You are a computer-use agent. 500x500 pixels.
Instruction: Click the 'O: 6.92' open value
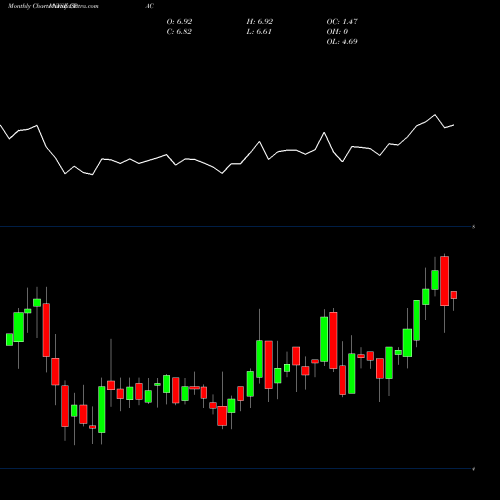[179, 22]
